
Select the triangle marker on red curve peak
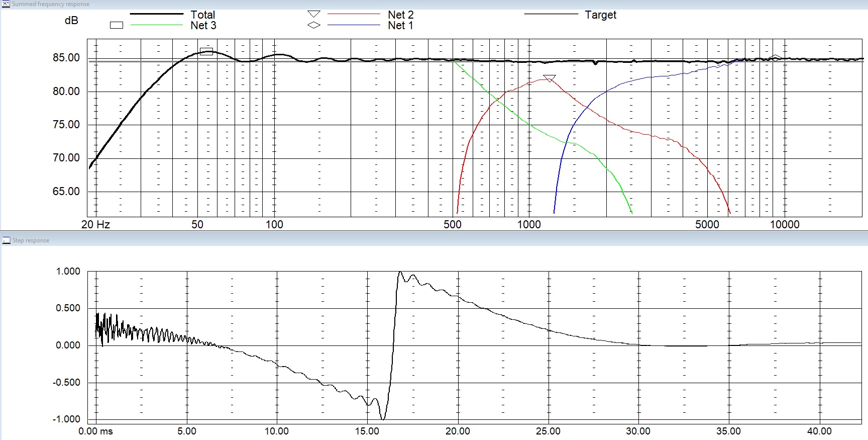tap(550, 78)
